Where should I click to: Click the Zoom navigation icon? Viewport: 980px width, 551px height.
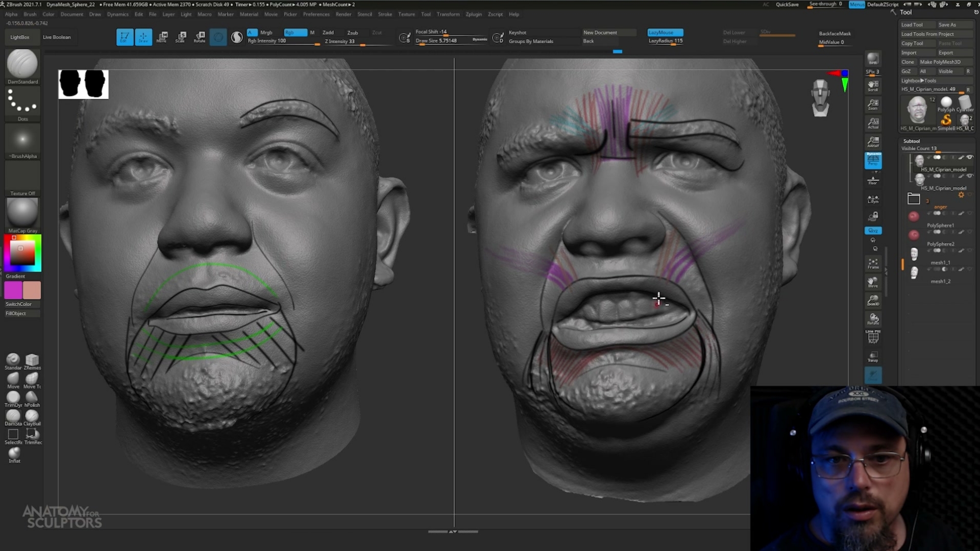pos(873,105)
